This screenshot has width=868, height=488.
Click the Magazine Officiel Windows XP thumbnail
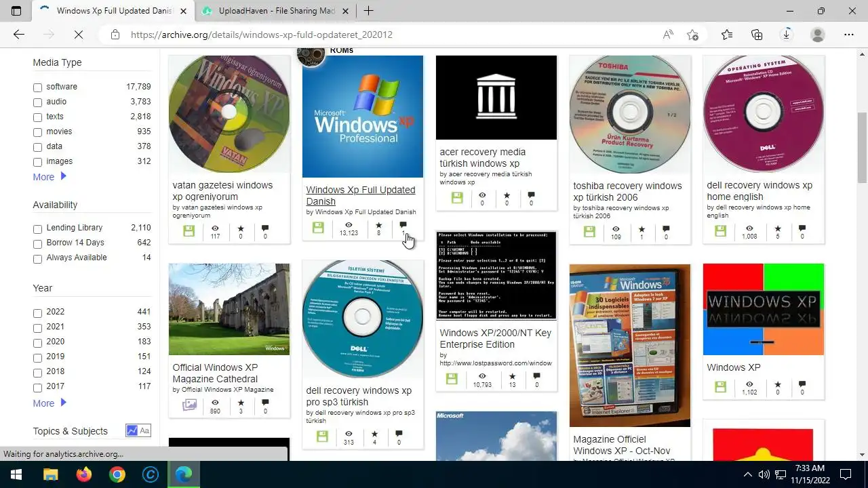click(x=630, y=346)
